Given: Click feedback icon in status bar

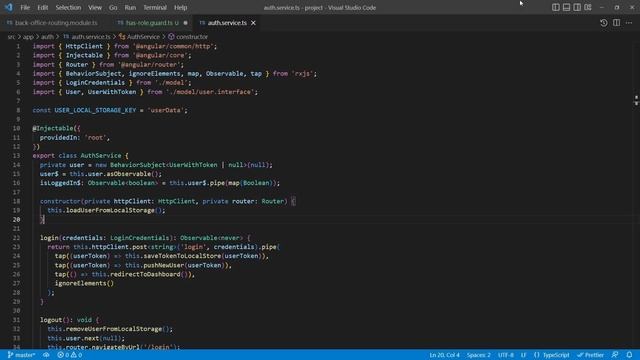Looking at the screenshot, I should (615, 355).
